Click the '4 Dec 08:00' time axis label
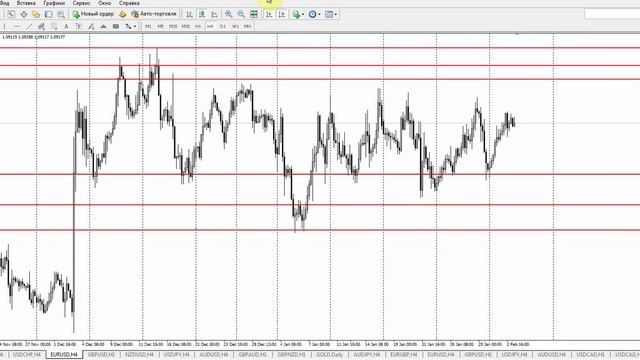 tap(93, 344)
